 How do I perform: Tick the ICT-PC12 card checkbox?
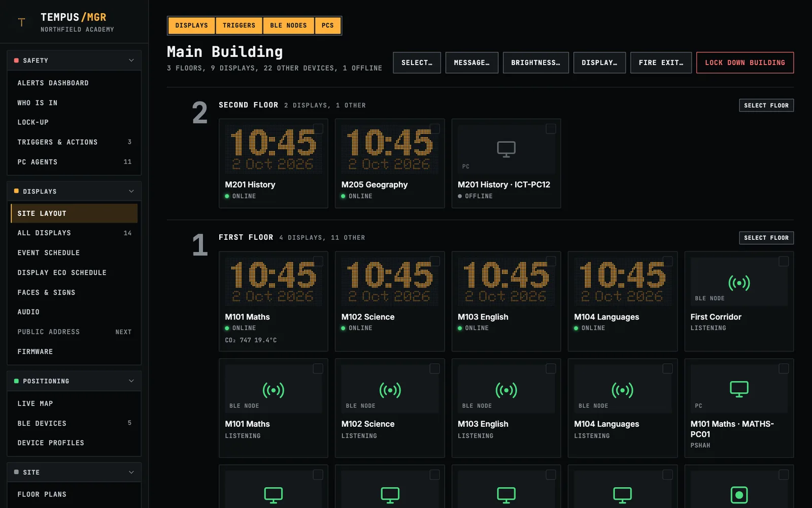(551, 129)
